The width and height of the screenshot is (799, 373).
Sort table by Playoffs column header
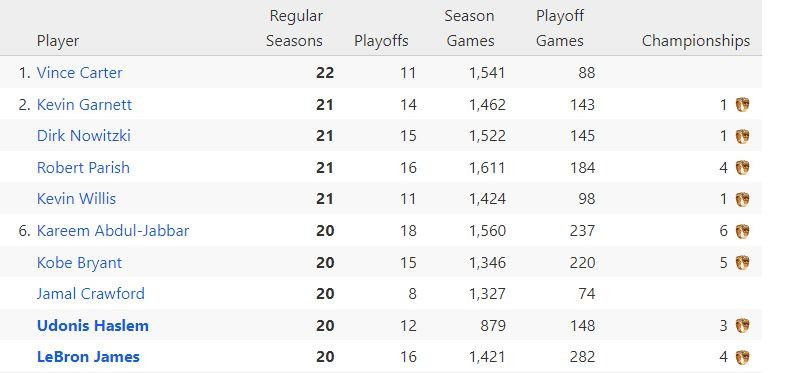tap(381, 41)
